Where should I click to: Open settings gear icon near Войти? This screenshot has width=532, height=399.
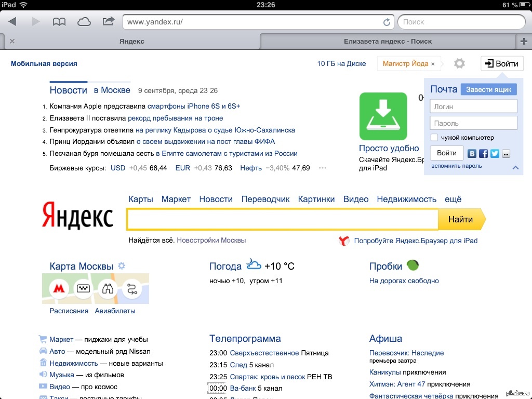(459, 63)
